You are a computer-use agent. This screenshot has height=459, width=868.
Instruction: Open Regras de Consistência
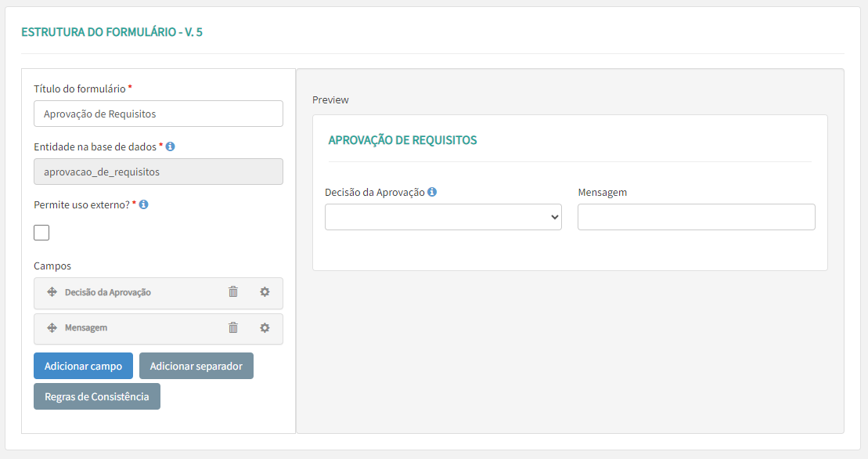pos(97,396)
